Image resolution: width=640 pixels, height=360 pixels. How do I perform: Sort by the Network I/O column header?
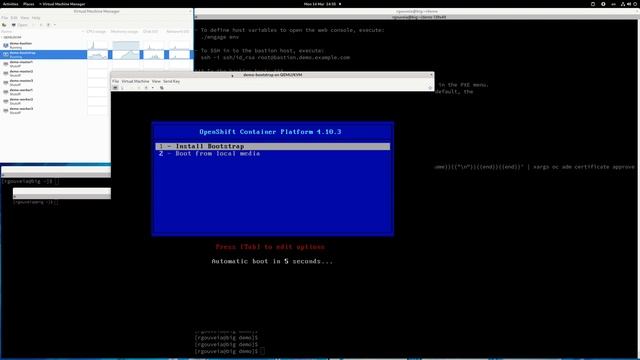(x=178, y=31)
